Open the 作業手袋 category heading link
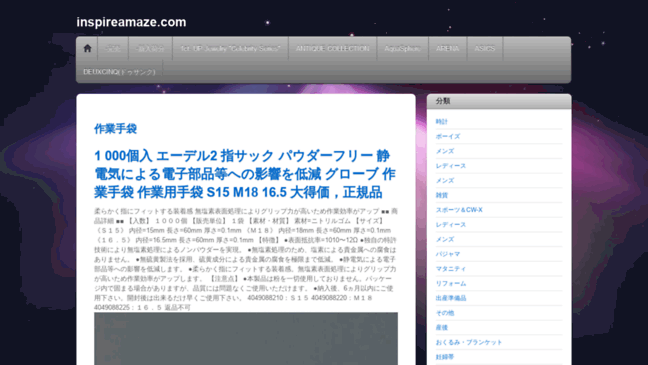This screenshot has height=365, width=648. point(115,129)
